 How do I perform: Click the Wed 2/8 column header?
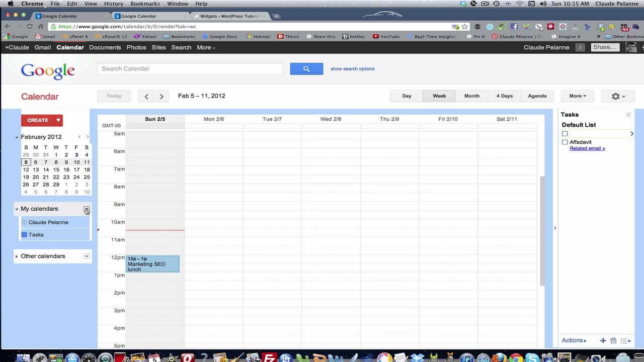click(331, 119)
